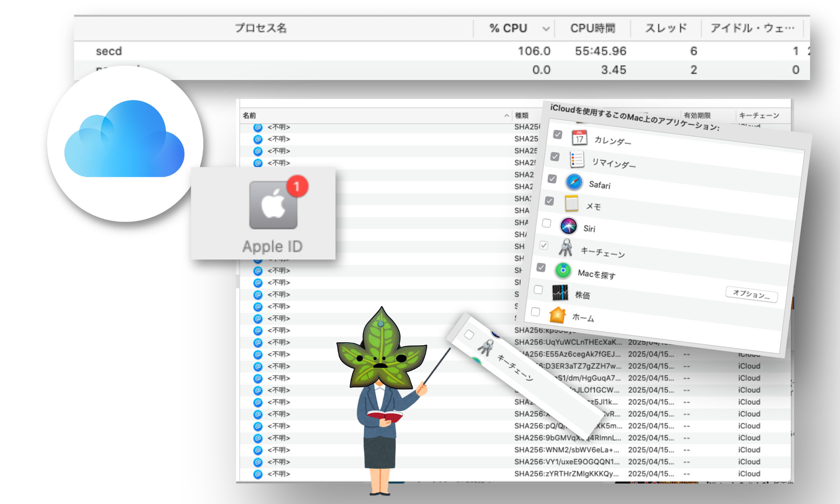Uncheck the Safari checkbox in iCloud list
This screenshot has height=504, width=840.
tap(552, 179)
